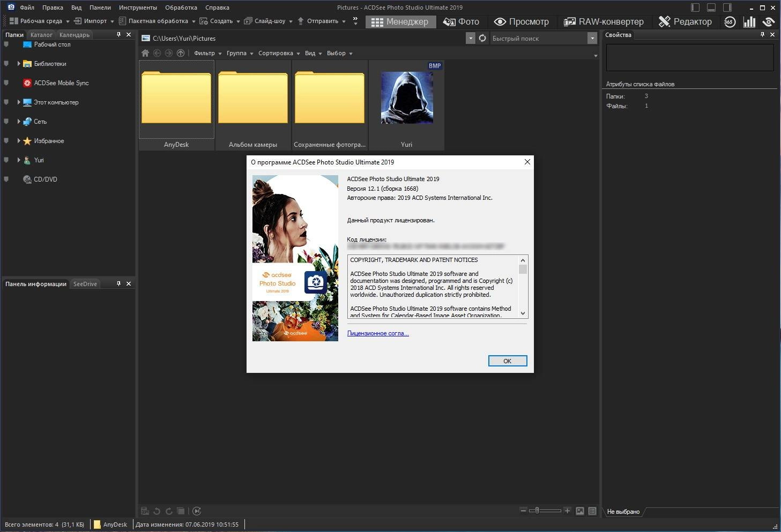The width and height of the screenshot is (781, 532).
Task: Open the Вид dropdown in file toolbar
Action: (x=313, y=53)
